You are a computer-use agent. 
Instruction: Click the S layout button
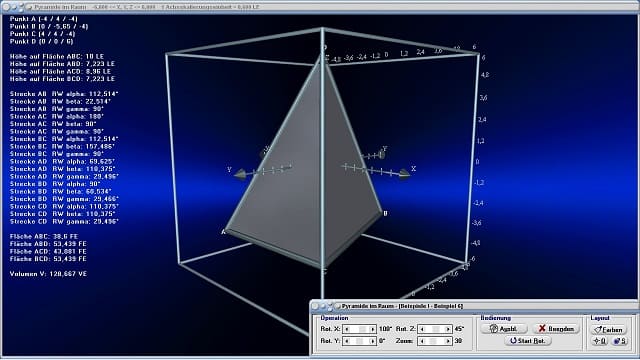tap(619, 341)
